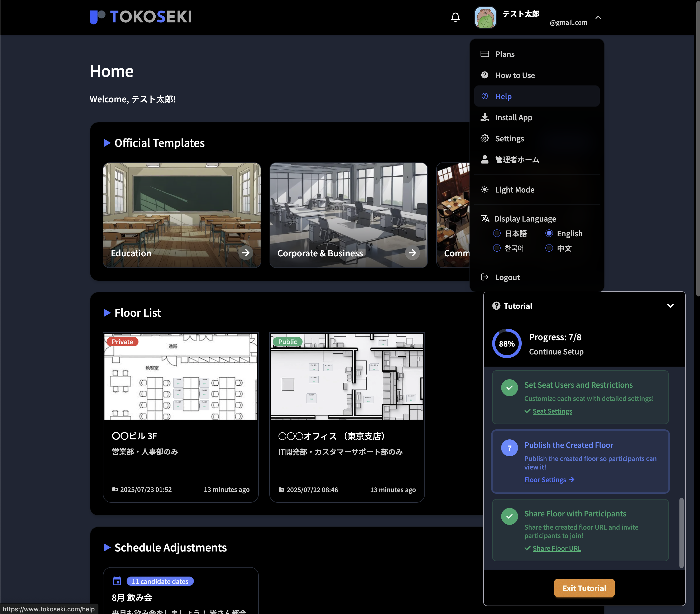This screenshot has width=700, height=614.
Task: Collapse the Tutorial panel chevron
Action: click(670, 305)
